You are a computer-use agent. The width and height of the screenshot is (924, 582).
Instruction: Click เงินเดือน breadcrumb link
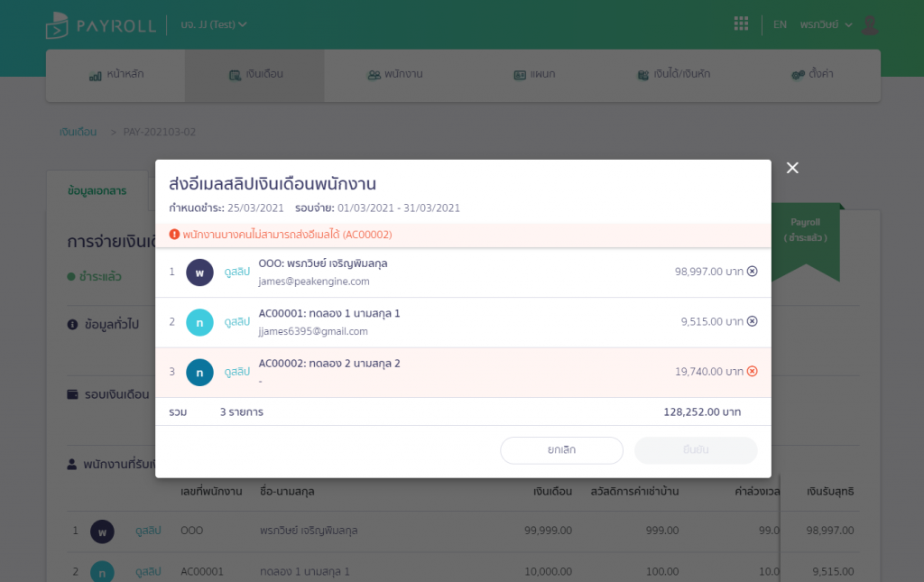point(78,132)
